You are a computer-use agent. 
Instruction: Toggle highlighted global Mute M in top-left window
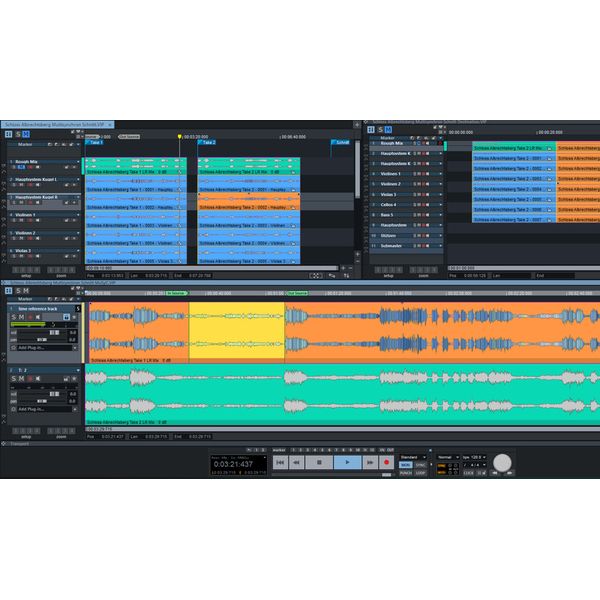coord(26,134)
